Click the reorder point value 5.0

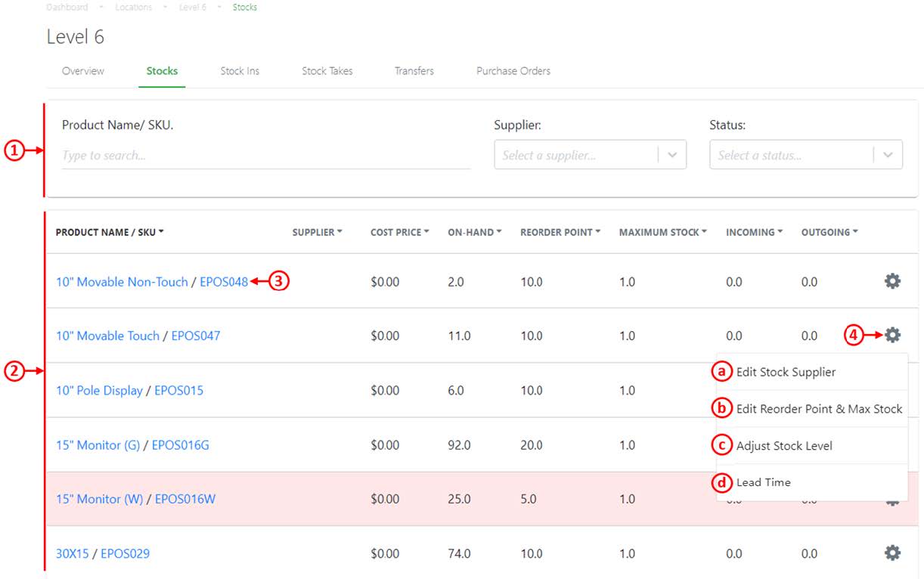[x=529, y=499]
